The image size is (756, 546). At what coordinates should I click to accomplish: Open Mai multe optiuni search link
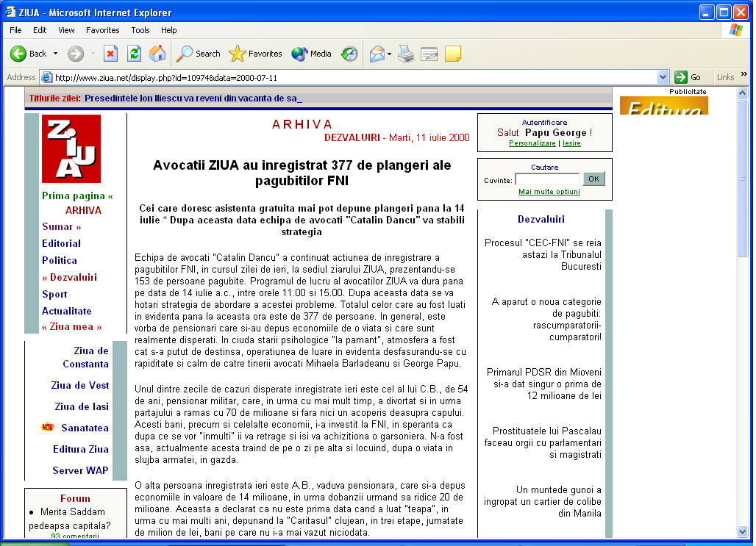point(549,191)
